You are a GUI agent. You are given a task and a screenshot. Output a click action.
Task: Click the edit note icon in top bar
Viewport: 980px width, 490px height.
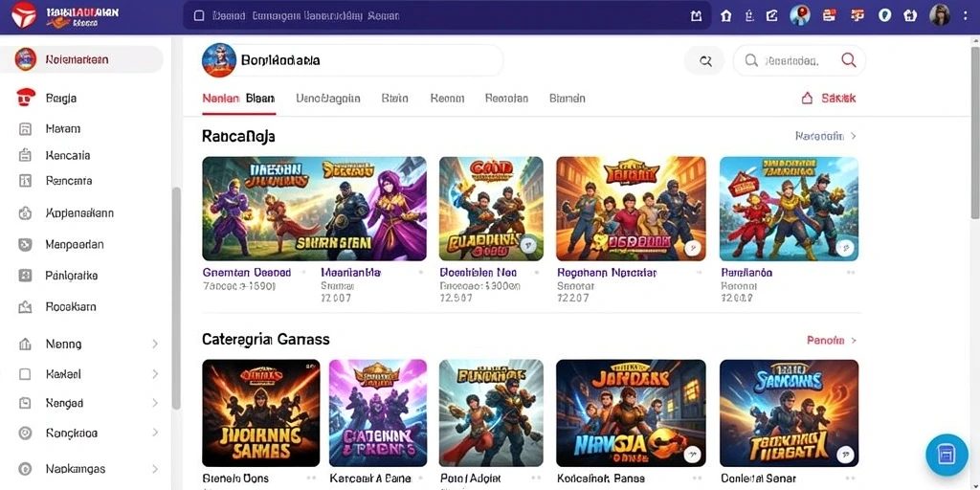(772, 16)
